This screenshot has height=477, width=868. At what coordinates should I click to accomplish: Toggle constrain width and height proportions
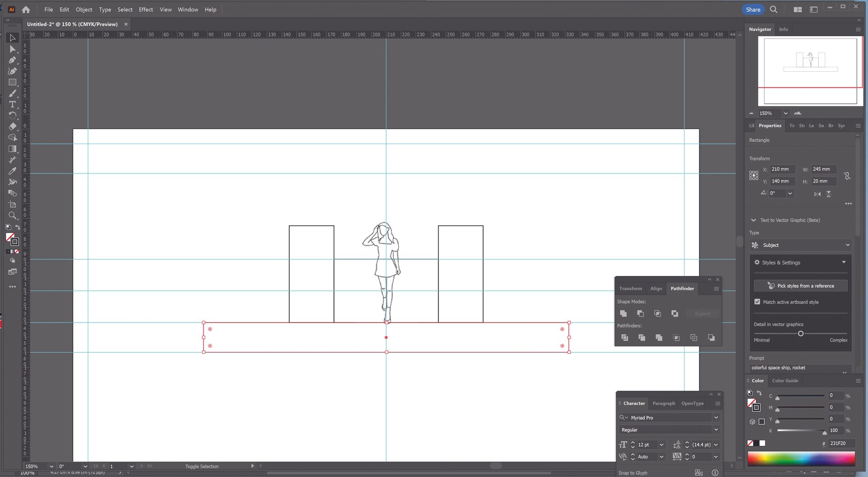click(847, 175)
